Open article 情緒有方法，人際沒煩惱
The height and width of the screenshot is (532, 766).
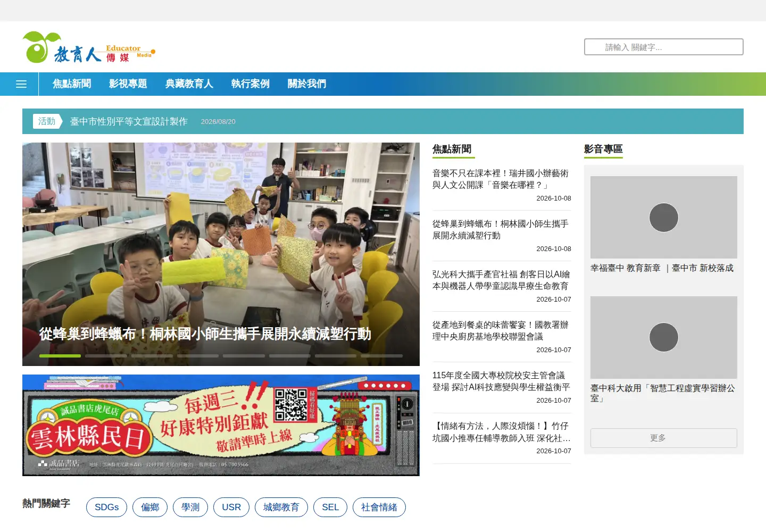pos(502,432)
